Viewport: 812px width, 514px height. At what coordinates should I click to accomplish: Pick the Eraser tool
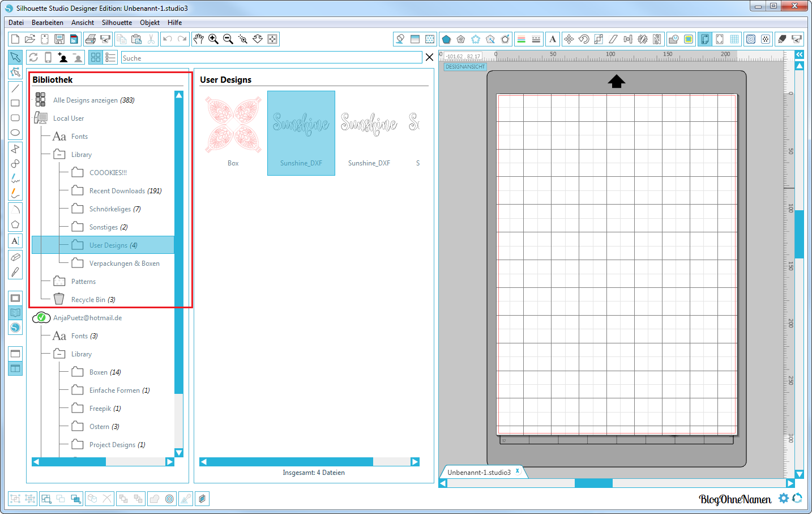[x=15, y=257]
